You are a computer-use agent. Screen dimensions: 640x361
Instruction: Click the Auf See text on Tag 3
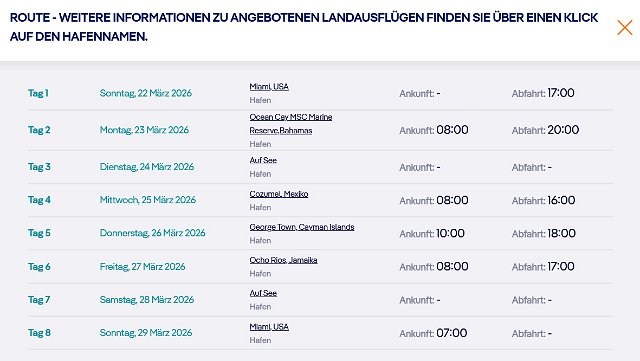tap(263, 160)
